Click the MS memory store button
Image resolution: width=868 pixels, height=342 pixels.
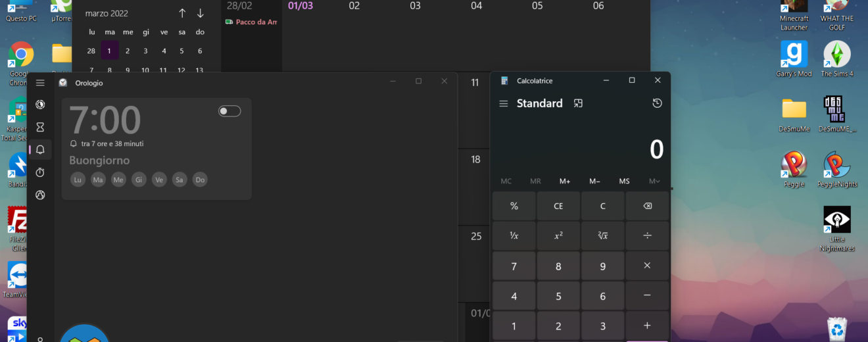pos(624,181)
